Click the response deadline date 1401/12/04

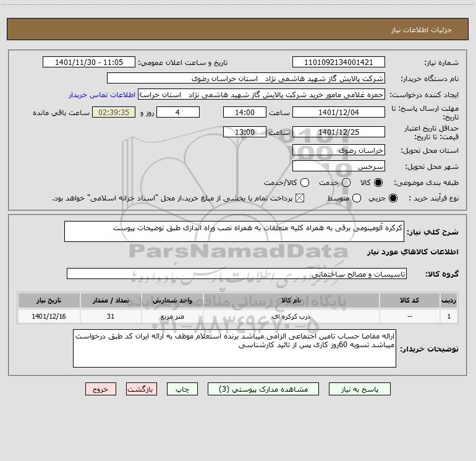tap(339, 112)
